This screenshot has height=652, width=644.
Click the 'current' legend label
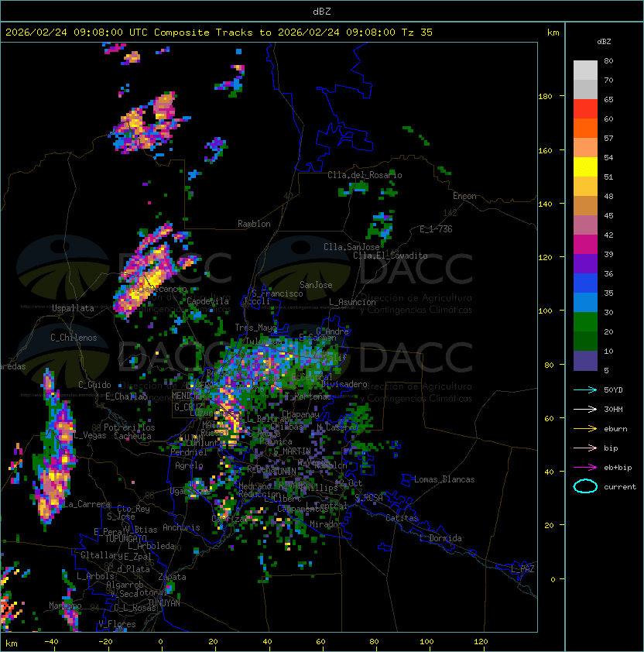coord(620,487)
